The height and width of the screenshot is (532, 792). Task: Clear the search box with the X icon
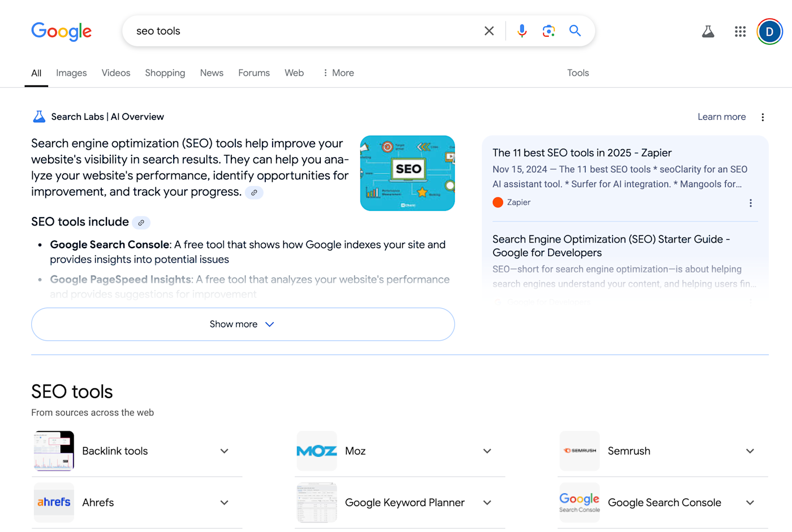[x=489, y=31]
